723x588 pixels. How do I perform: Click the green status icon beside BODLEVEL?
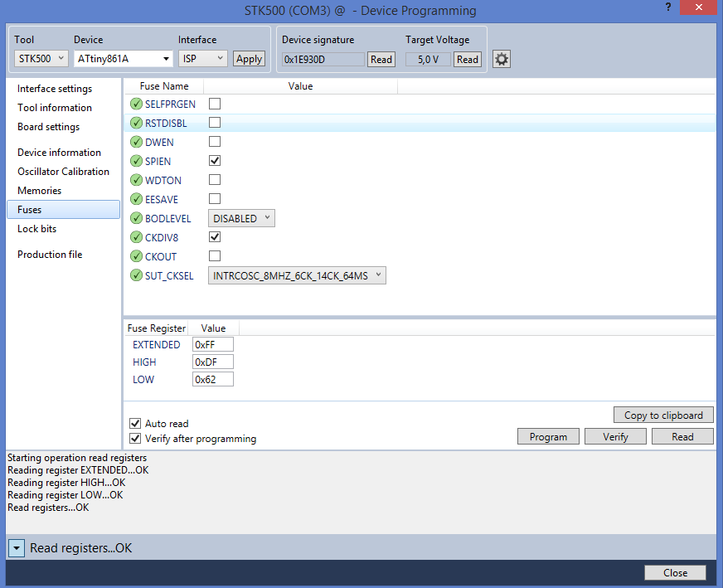click(x=136, y=218)
